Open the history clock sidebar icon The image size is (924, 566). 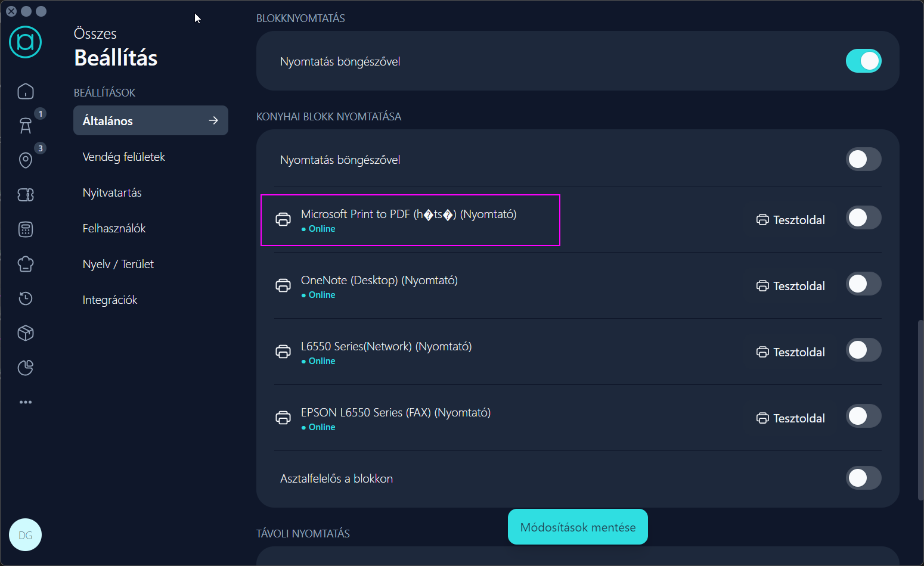click(x=26, y=298)
